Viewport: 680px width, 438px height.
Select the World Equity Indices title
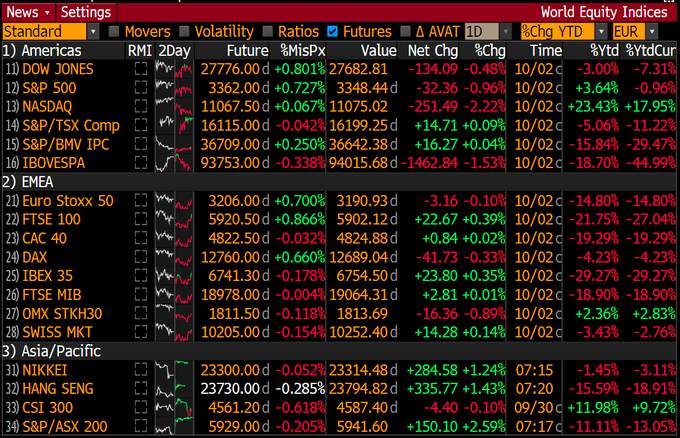[x=604, y=12]
